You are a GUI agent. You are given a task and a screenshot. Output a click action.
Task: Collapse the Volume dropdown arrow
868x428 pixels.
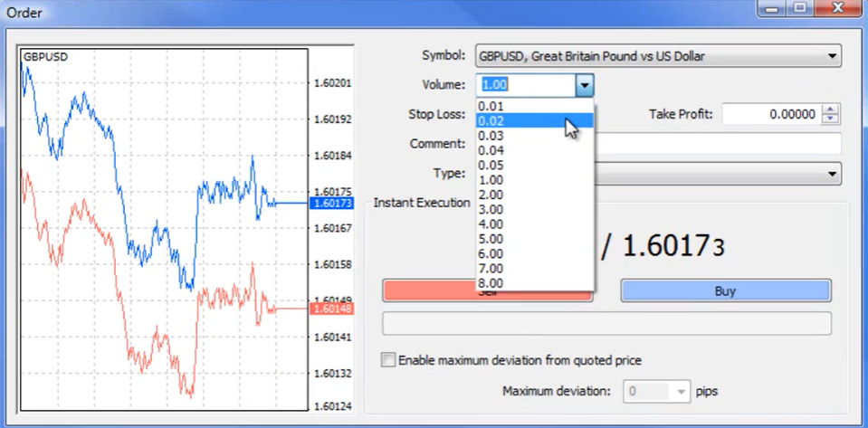pyautogui.click(x=585, y=85)
